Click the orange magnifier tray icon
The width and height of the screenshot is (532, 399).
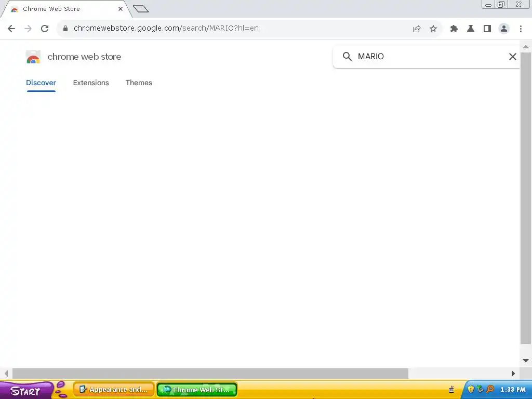click(x=490, y=389)
